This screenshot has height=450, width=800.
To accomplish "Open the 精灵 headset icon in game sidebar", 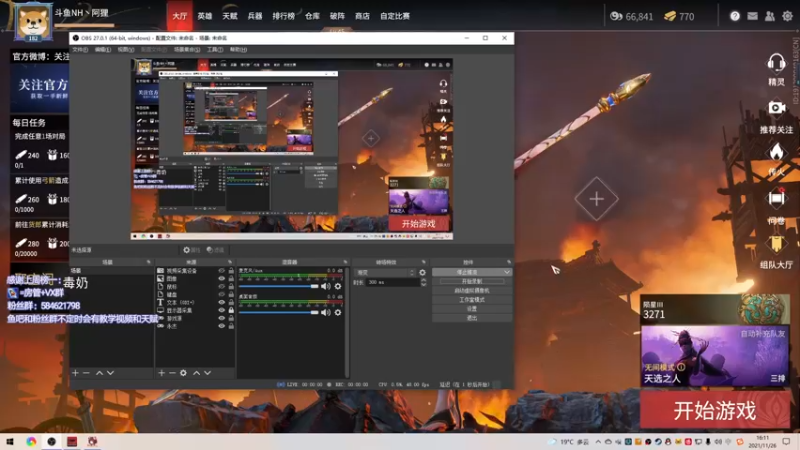I will pos(776,64).
